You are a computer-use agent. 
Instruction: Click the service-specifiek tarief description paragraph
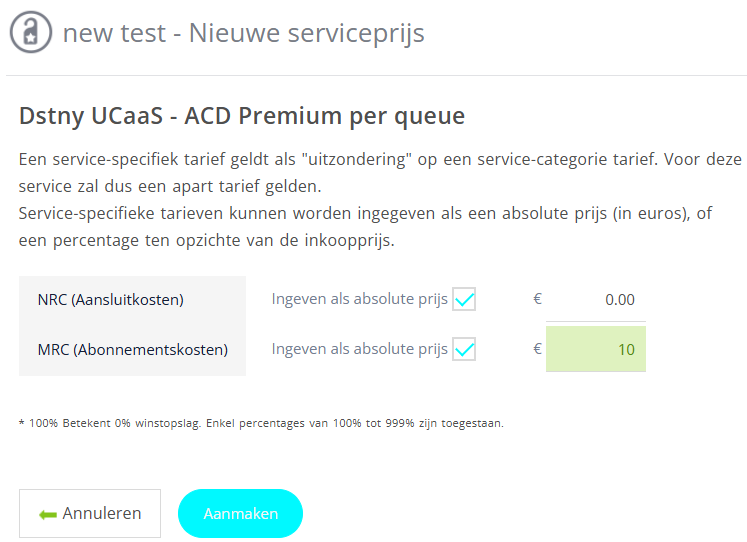[380, 200]
